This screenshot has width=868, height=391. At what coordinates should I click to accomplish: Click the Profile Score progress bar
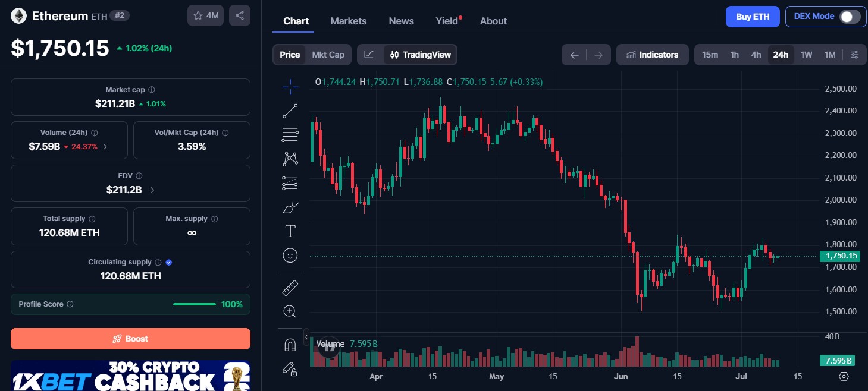(x=195, y=304)
